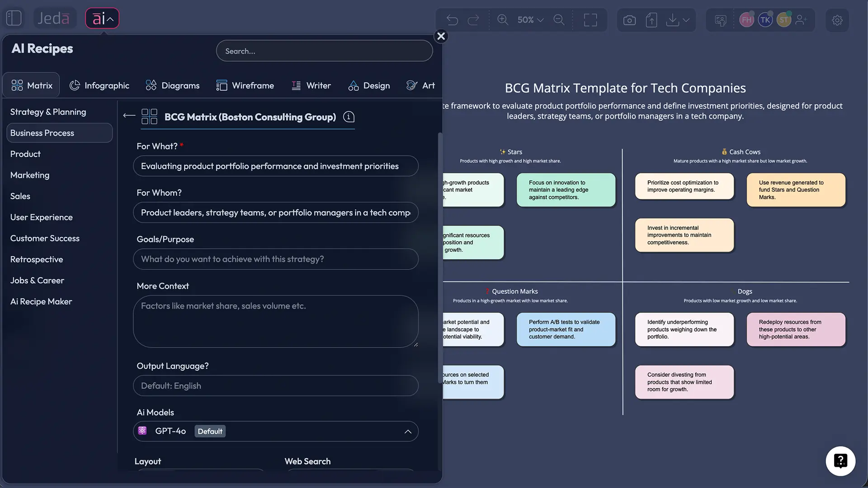Click the redo arrow icon

coord(473,20)
